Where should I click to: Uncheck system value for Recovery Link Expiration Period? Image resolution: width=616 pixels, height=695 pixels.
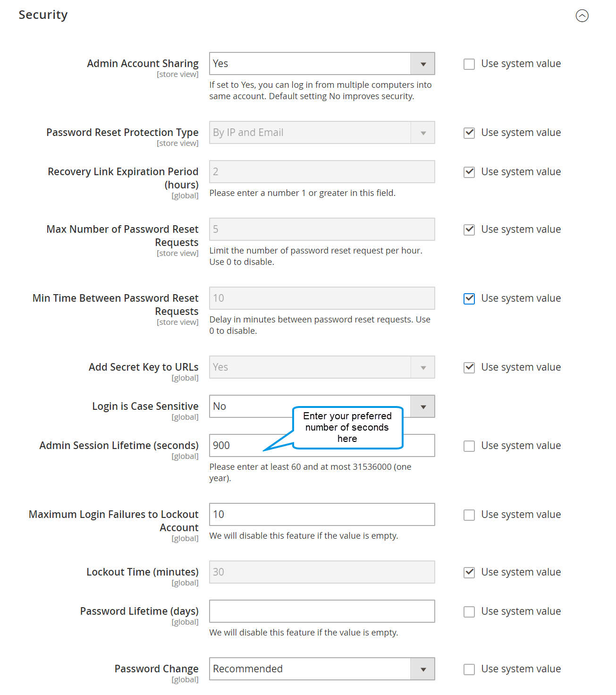(x=469, y=172)
